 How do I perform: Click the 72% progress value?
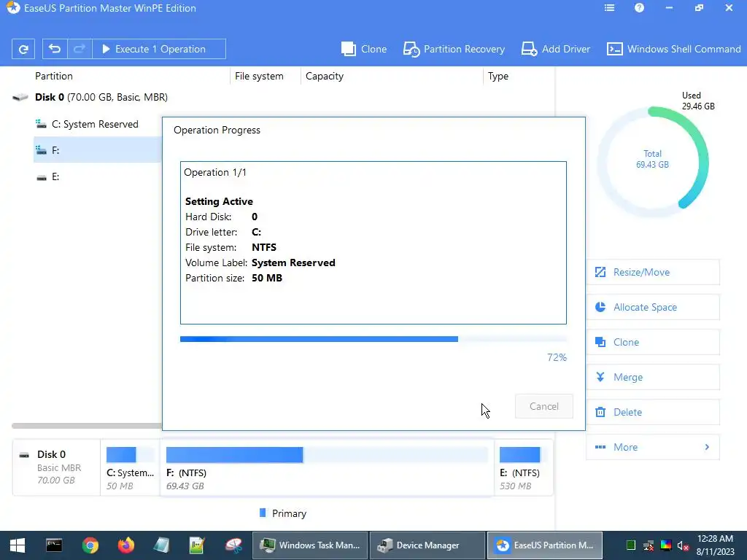point(557,357)
